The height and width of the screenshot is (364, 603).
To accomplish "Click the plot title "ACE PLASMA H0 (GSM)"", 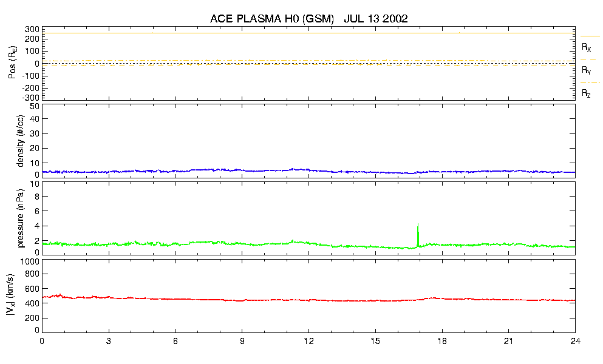I will [272, 19].
